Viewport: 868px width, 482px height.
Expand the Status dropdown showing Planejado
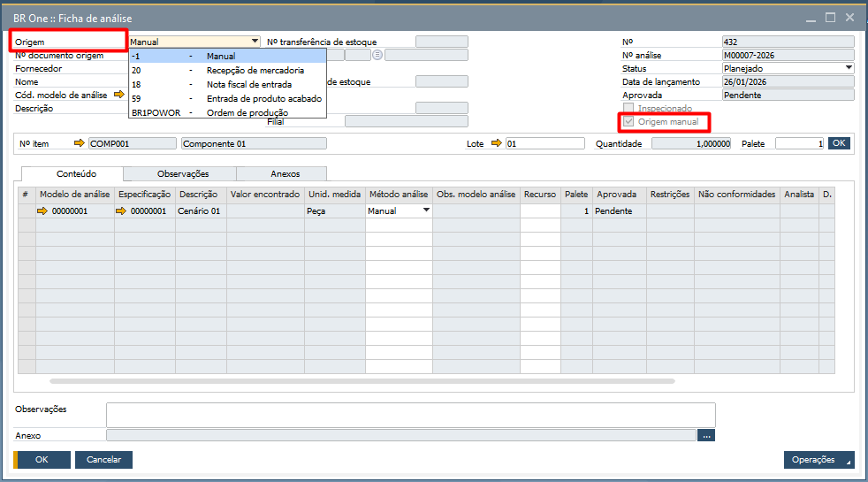849,68
